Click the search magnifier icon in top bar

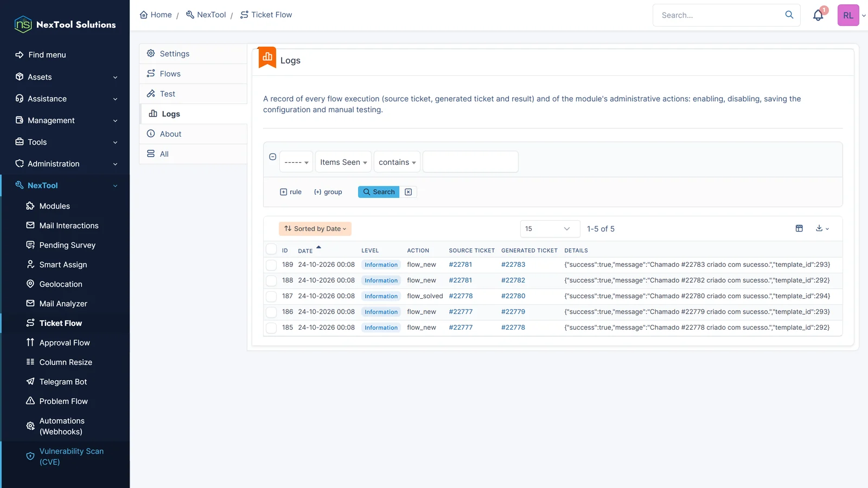click(789, 15)
